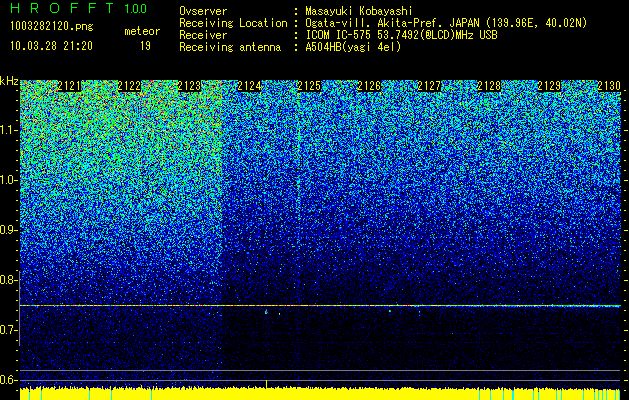Click the antenna value A504HB(yagi 4el)
The height and width of the screenshot is (400, 629).
pyautogui.click(x=353, y=47)
